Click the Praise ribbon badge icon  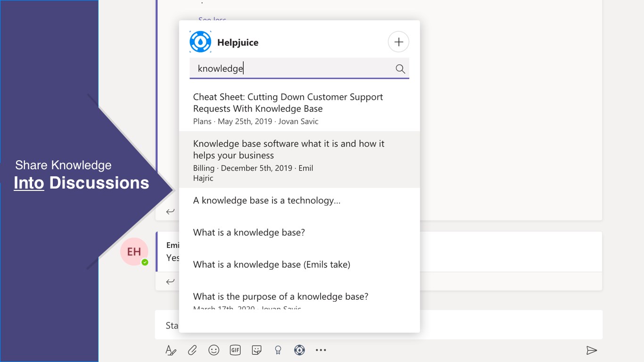click(278, 350)
